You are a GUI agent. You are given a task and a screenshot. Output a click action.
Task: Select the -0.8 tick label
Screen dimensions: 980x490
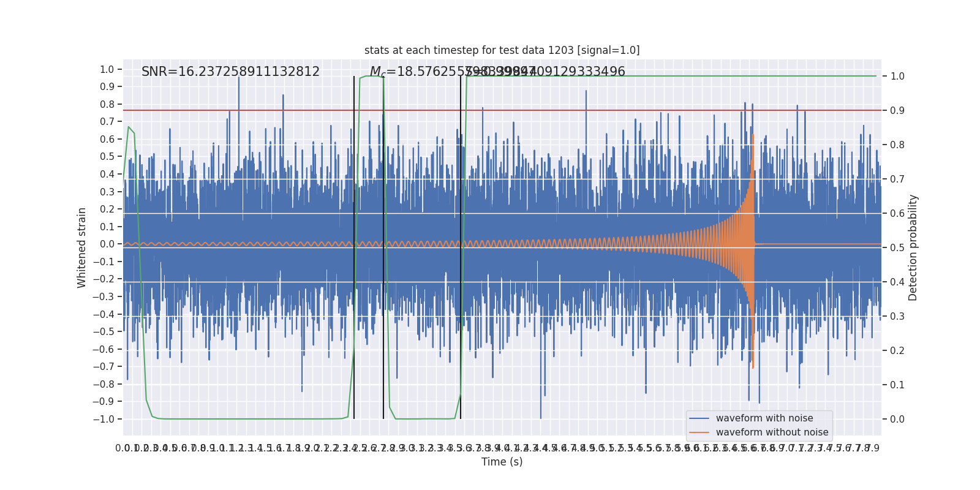click(x=104, y=384)
